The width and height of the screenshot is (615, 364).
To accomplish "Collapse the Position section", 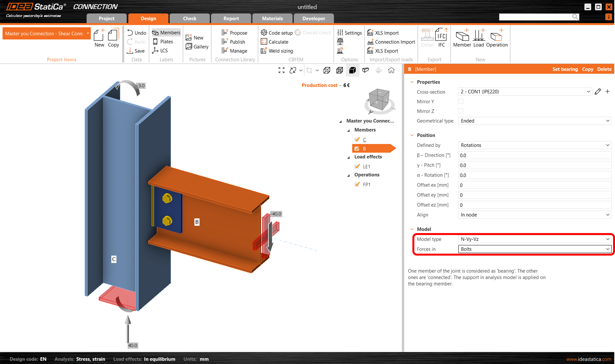I will click(412, 135).
